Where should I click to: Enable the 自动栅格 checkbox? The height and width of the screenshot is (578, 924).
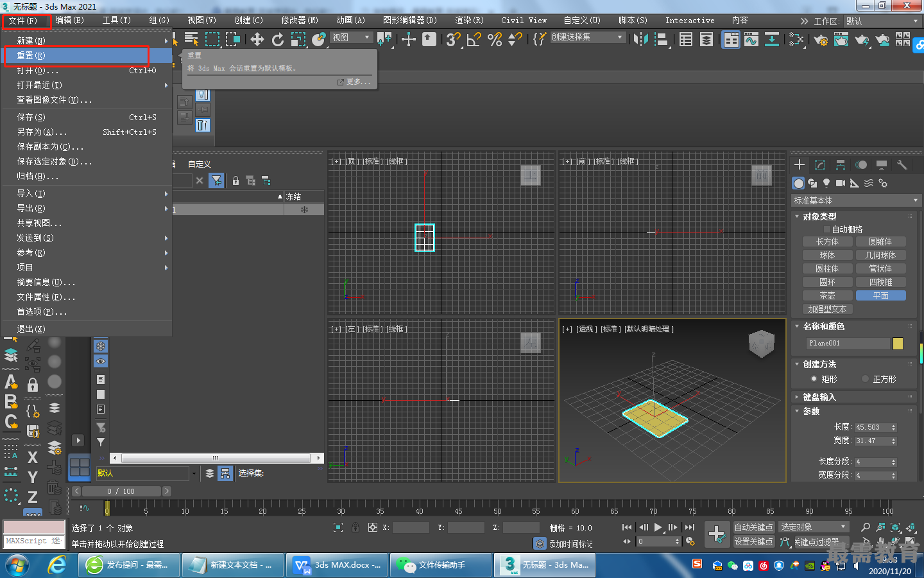(x=827, y=229)
